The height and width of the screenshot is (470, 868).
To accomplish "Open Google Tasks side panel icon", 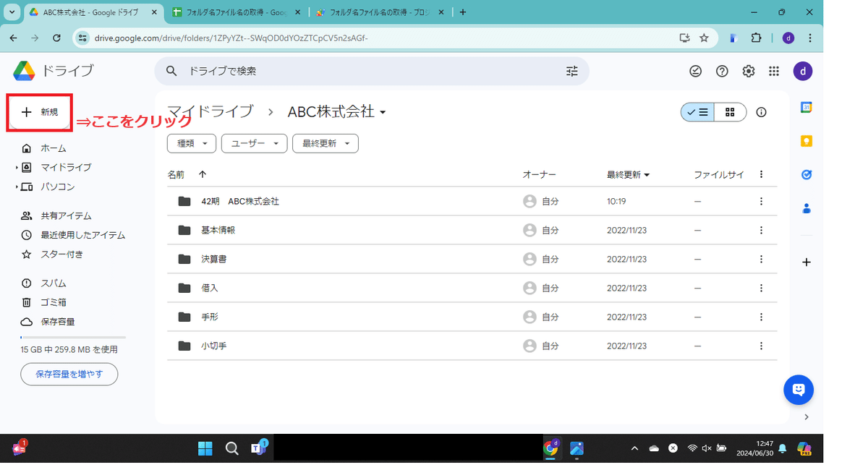I will pyautogui.click(x=807, y=174).
